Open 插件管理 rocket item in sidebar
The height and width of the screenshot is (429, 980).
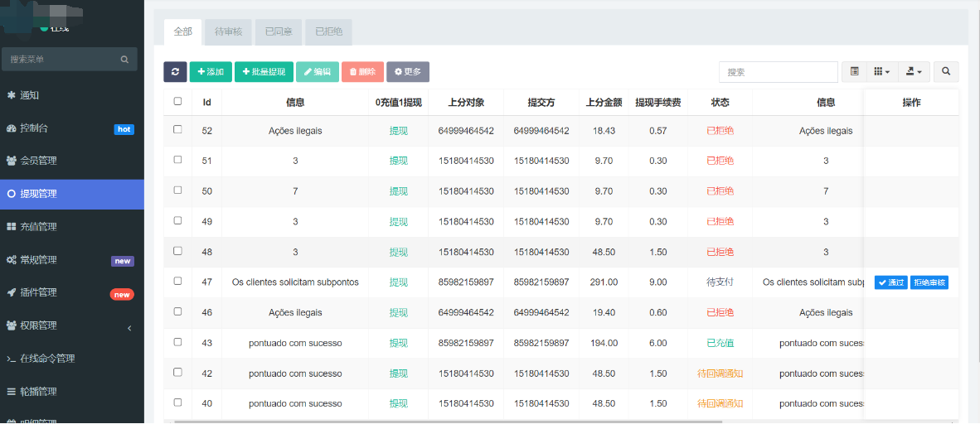tap(38, 292)
